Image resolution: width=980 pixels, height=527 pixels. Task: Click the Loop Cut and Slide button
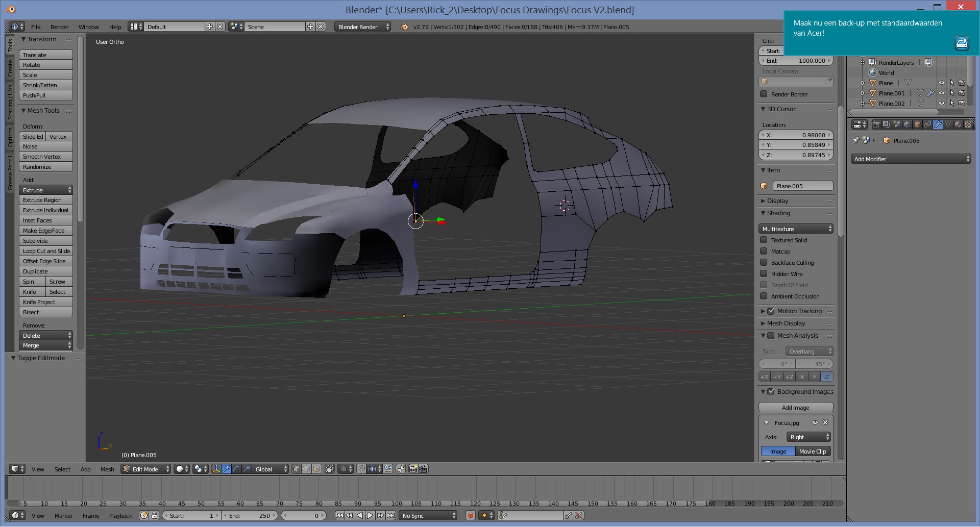click(46, 251)
